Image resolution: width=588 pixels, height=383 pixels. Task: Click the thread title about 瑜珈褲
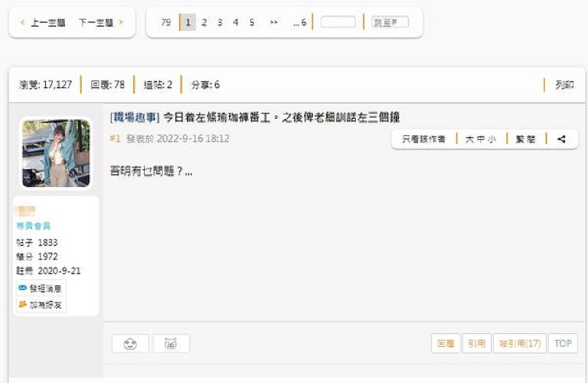pos(282,118)
